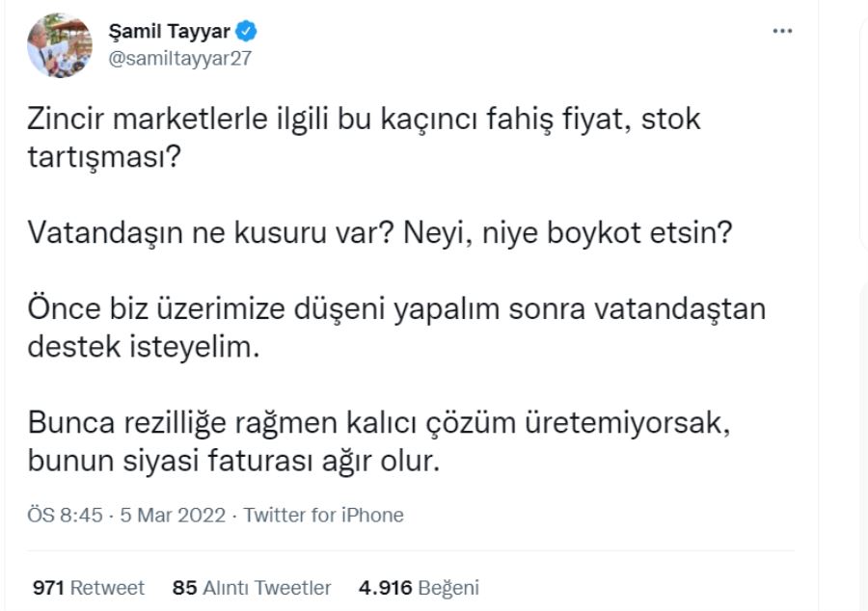View the 971 Retweet list

[89, 587]
